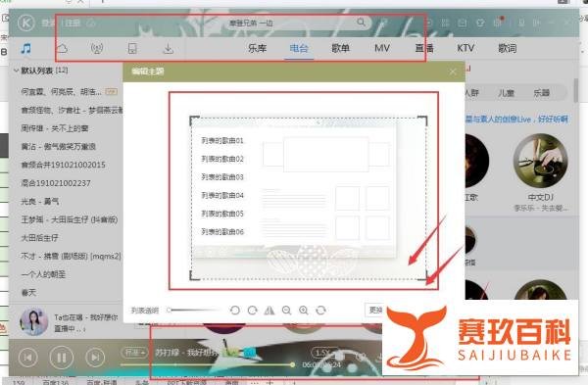The height and width of the screenshot is (385, 588).
Task: Zoom out the theme image
Action: [x=286, y=310]
